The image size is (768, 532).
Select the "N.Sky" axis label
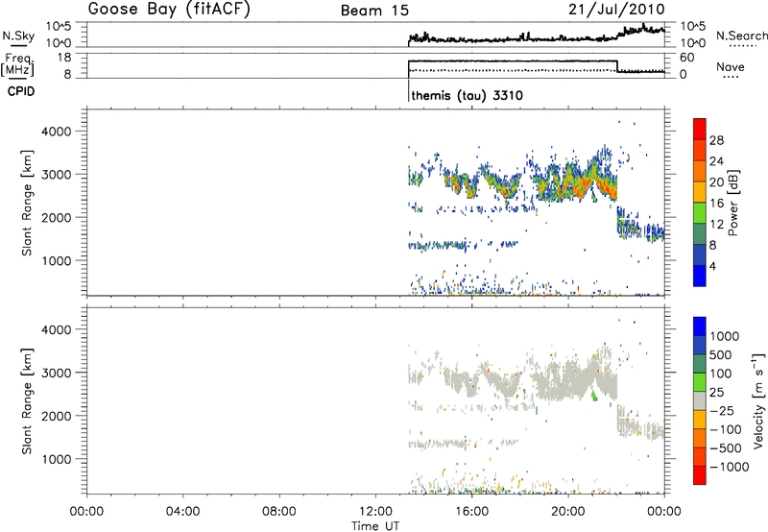click(18, 36)
